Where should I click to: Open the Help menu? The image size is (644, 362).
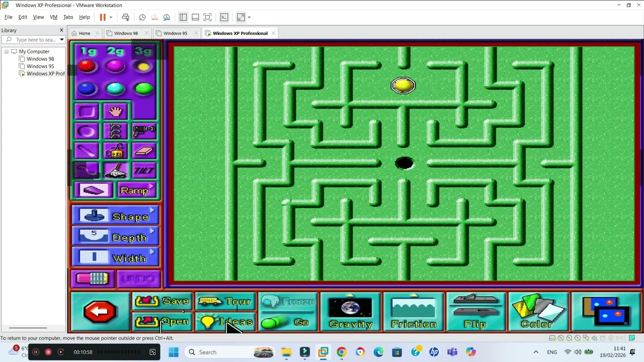(x=85, y=17)
